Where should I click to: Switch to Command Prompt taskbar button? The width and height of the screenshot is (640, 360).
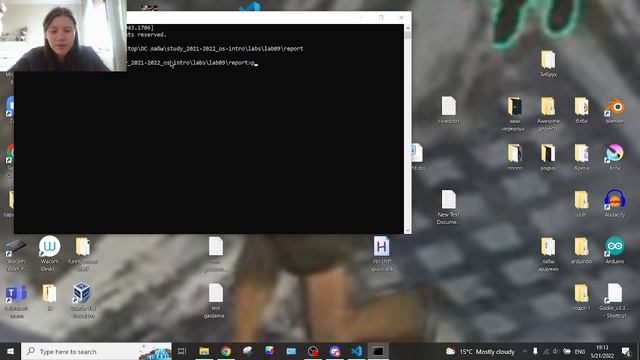[x=378, y=351]
